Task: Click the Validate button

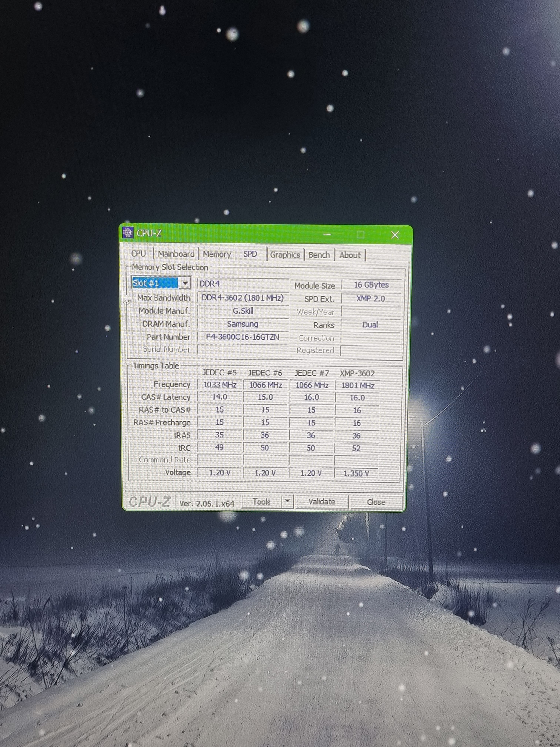Action: 322,502
